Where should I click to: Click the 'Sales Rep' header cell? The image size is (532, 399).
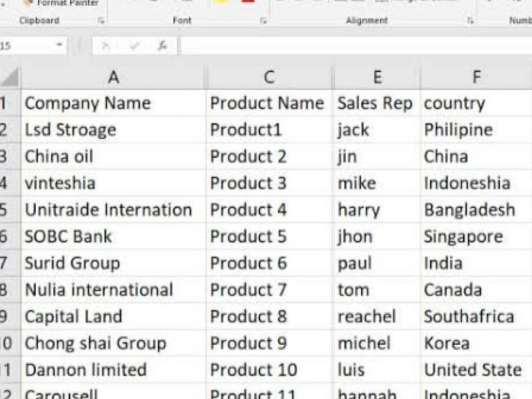[377, 103]
